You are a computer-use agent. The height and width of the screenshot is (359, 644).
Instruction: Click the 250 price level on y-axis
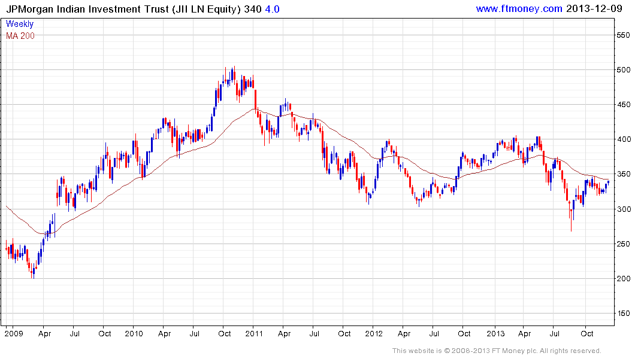click(x=623, y=244)
